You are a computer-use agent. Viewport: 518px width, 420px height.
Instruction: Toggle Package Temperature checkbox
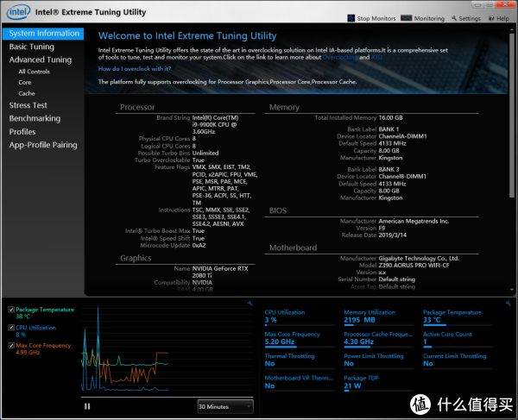pos(11,310)
